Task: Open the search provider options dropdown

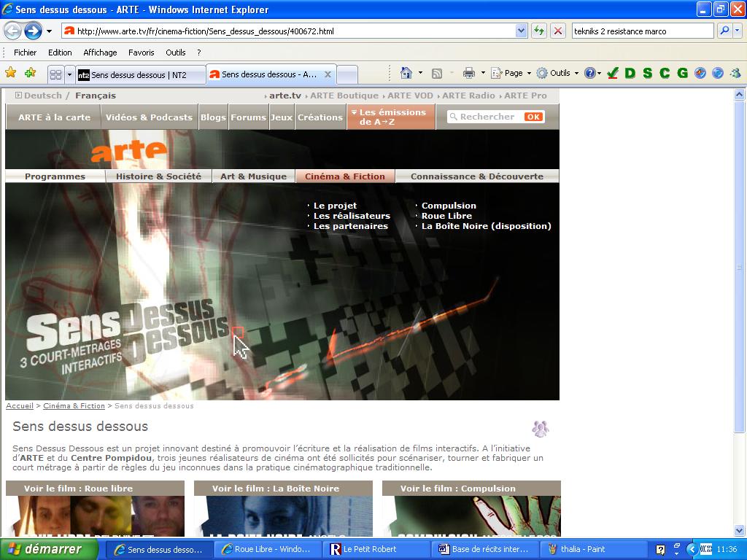Action: (737, 31)
